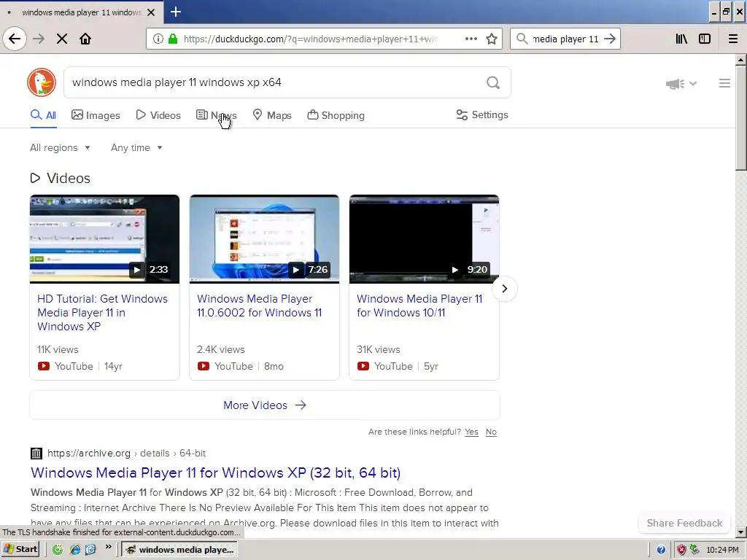
Task: Open the Firefox hamburger menu
Action: [x=733, y=39]
